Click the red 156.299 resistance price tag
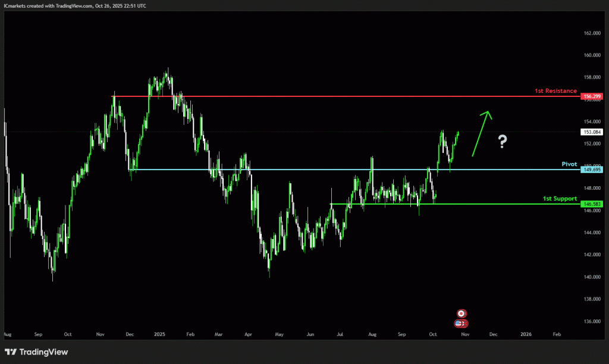This screenshot has width=609, height=364. click(591, 96)
